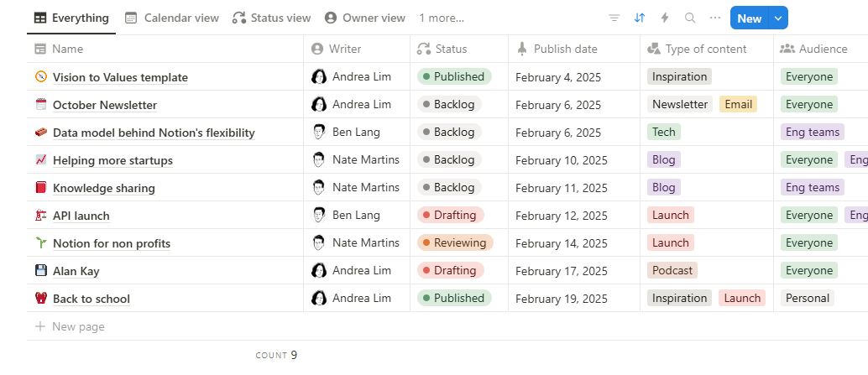Expand the '1 more...' hidden views list
The width and height of the screenshot is (868, 375).
coord(442,18)
